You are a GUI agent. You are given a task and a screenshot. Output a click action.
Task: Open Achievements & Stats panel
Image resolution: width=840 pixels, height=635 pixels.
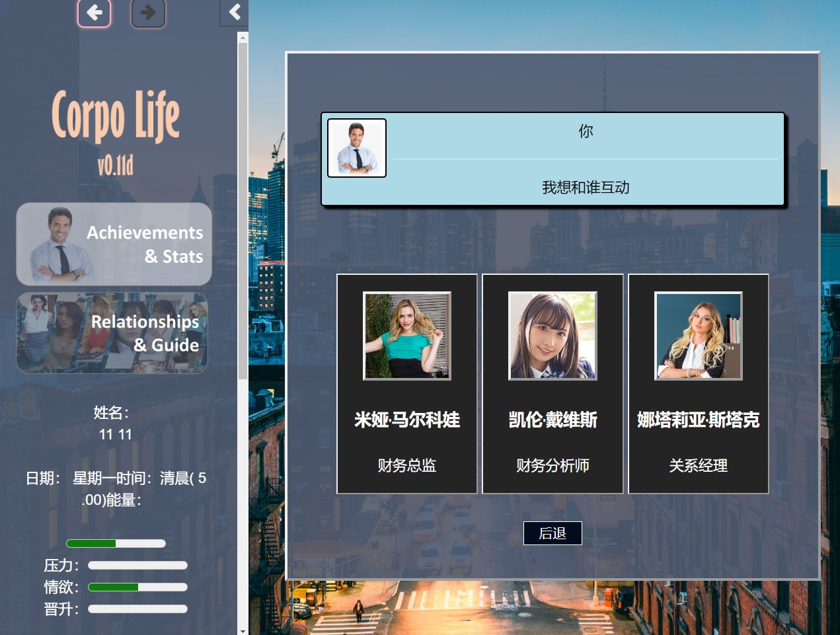(114, 244)
